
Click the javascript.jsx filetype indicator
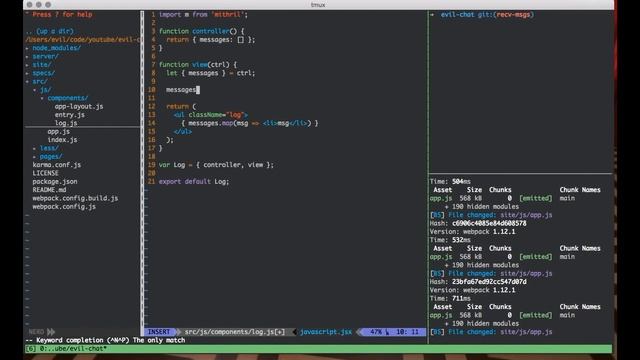click(x=326, y=332)
